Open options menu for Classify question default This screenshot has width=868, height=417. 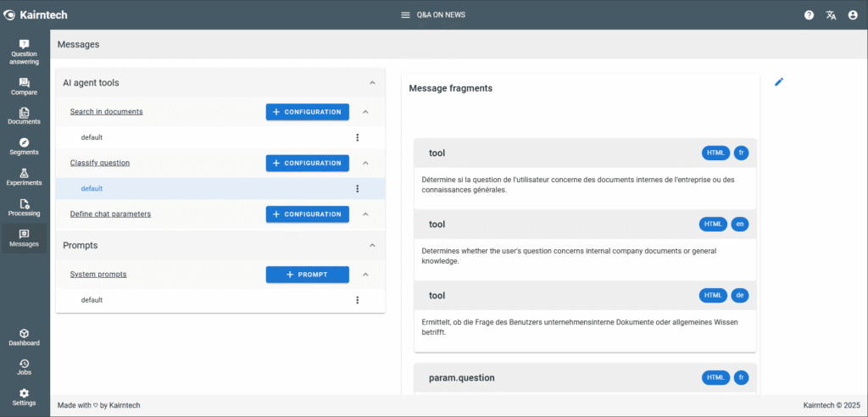pyautogui.click(x=357, y=189)
